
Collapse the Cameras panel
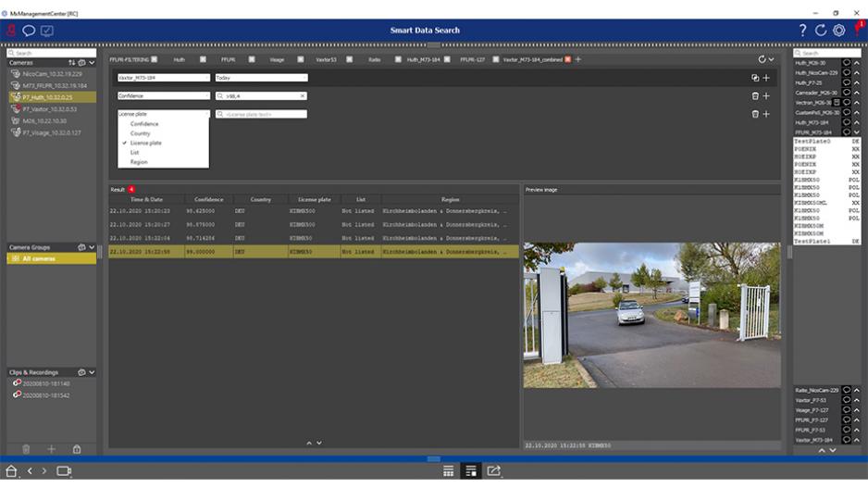[92, 63]
